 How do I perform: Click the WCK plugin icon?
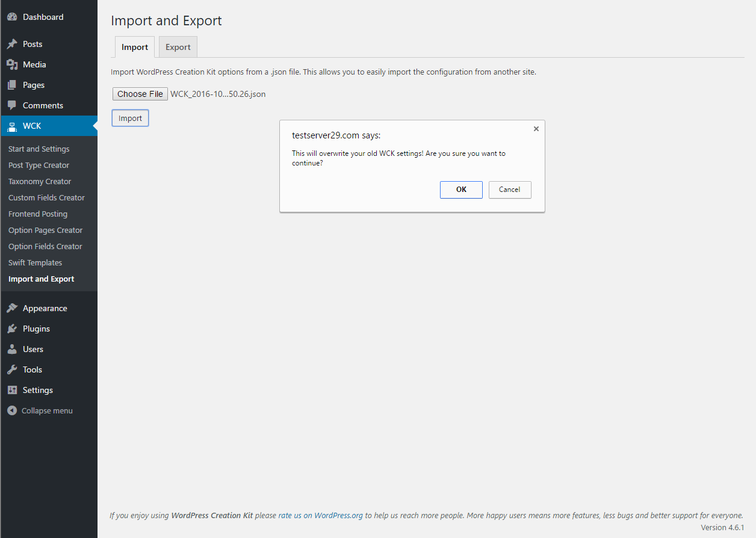point(12,125)
